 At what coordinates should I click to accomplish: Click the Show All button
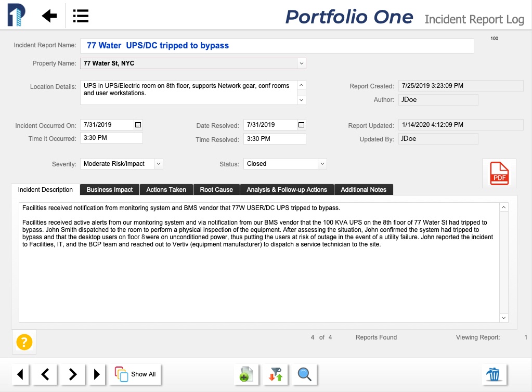click(x=135, y=374)
